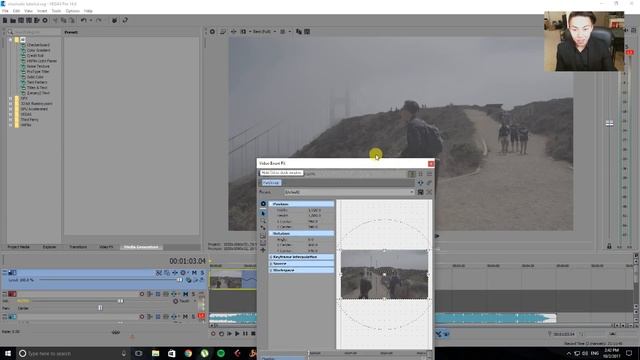Open the overlays grid dropdown in preview toolbar
This screenshot has height=360, width=640.
point(285,31)
